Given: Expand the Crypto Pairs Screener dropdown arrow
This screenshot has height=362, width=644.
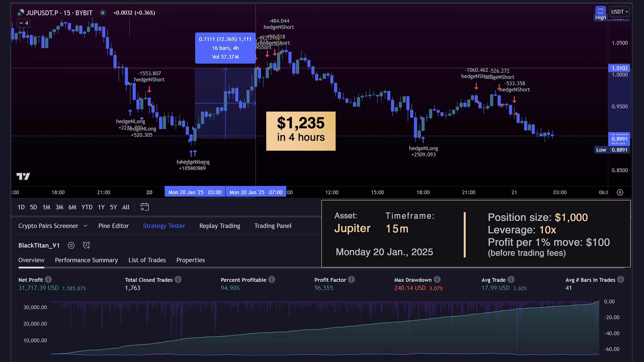Looking at the screenshot, I should click(x=86, y=226).
